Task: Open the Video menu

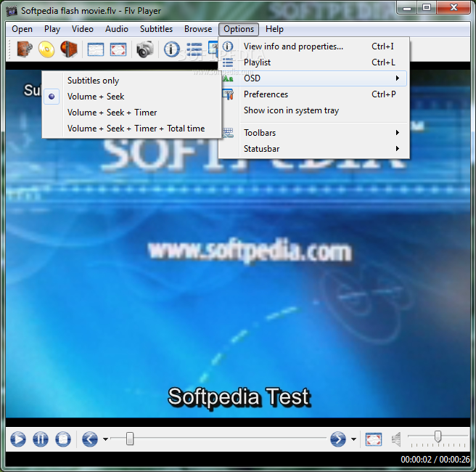Action: click(x=82, y=29)
